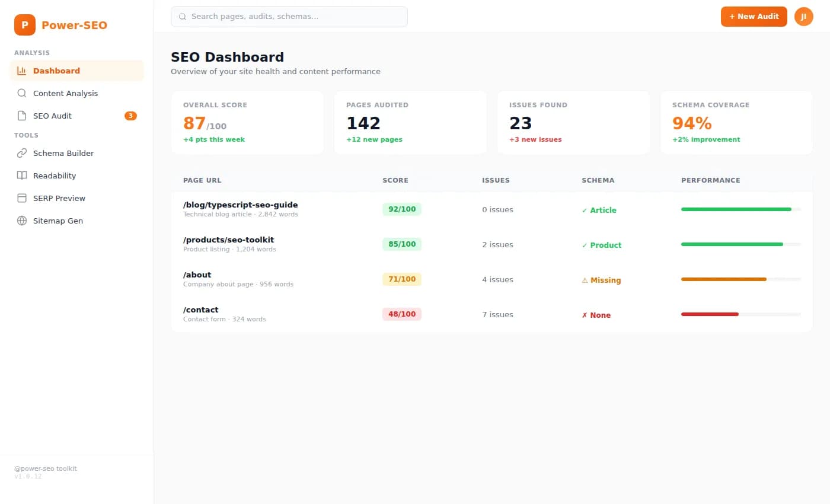The height and width of the screenshot is (504, 830).
Task: Open Content Analysis in the sidebar
Action: tap(77, 93)
